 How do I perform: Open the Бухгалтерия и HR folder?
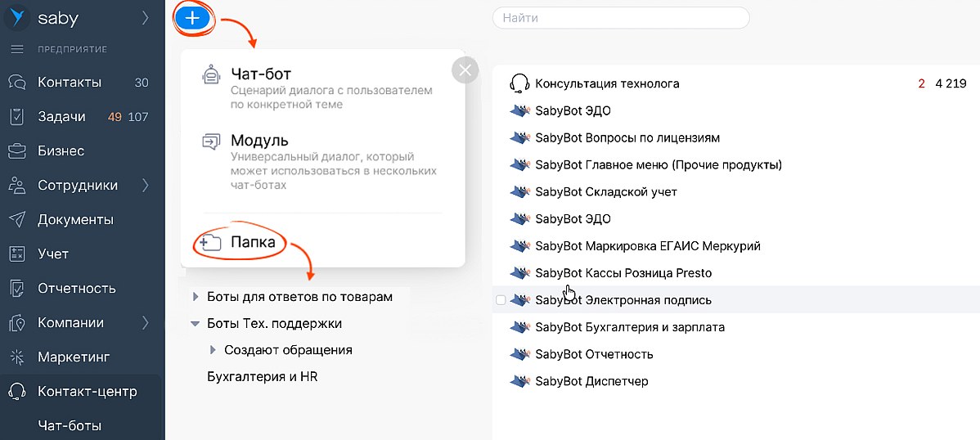(x=262, y=377)
